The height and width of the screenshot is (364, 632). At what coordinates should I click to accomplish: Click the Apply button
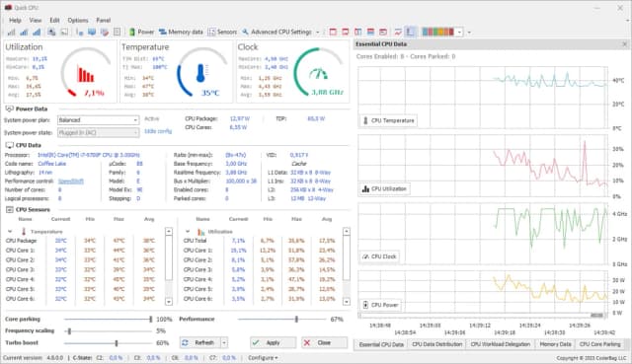point(273,342)
